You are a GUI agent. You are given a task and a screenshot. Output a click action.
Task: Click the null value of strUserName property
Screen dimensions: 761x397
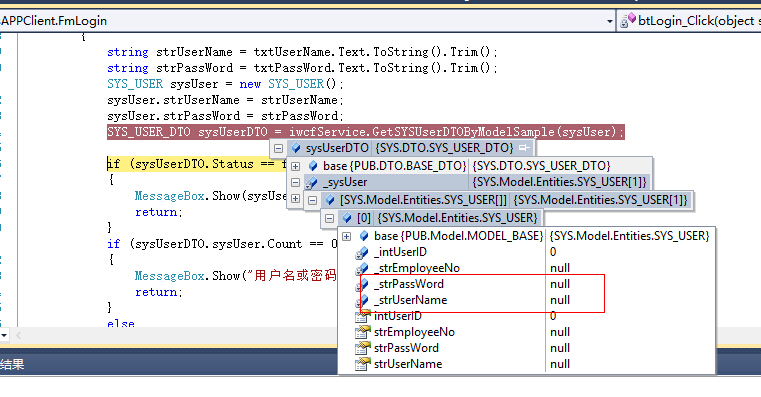click(560, 364)
